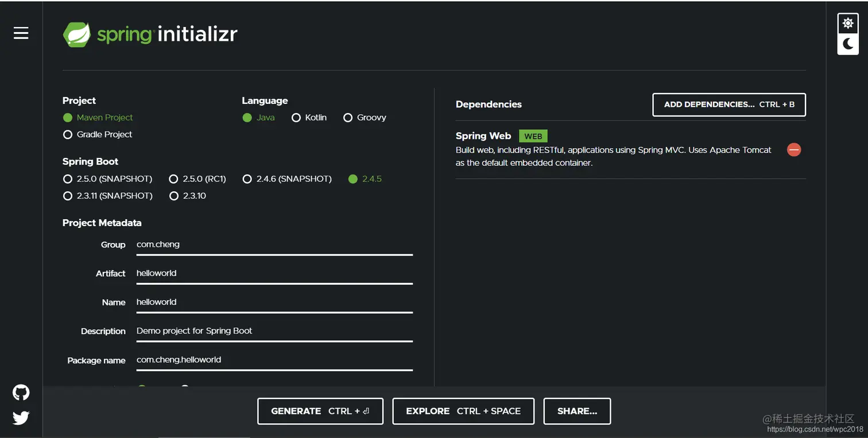Click the SHARE... button
This screenshot has width=868, height=438.
[577, 411]
